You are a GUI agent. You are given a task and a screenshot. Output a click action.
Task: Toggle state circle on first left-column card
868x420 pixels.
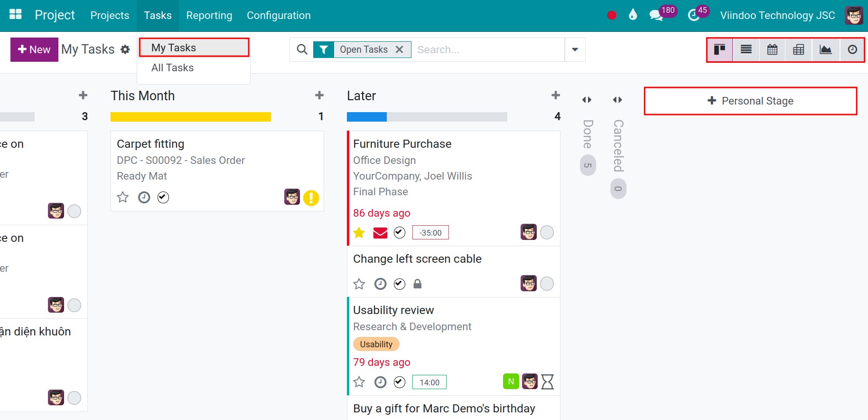(74, 211)
